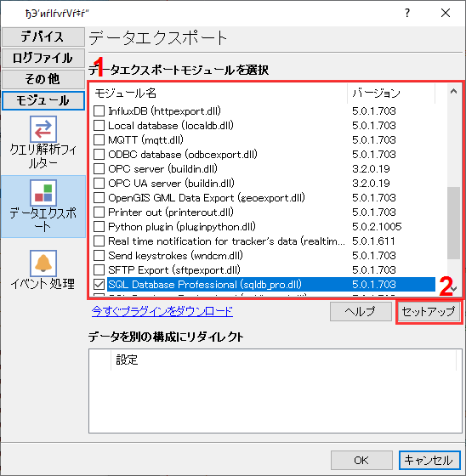Enable the OPC UA server checkbox
Screen dimensions: 466x476
tap(99, 184)
